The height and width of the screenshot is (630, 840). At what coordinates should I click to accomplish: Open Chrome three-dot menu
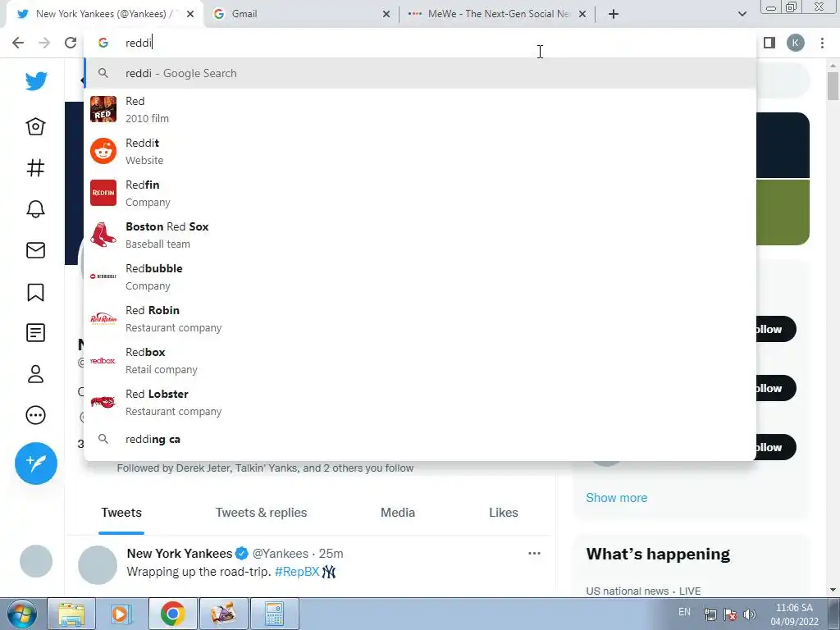822,43
